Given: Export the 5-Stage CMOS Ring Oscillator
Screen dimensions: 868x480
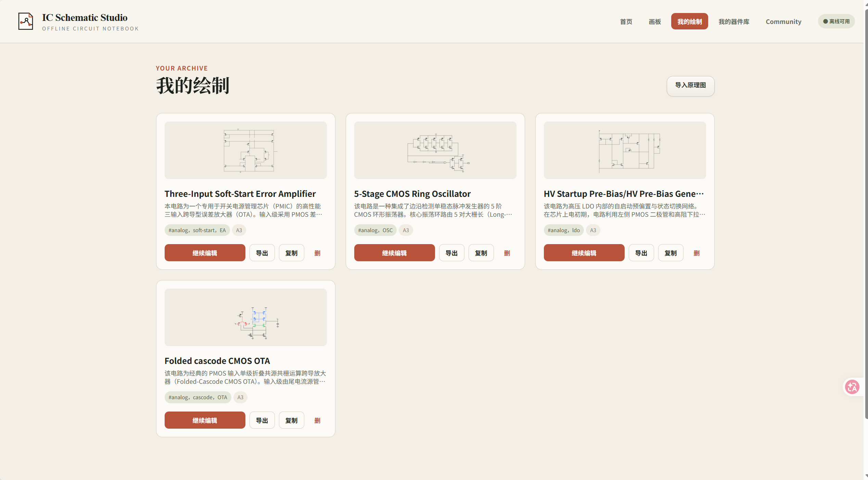Looking at the screenshot, I should [451, 253].
